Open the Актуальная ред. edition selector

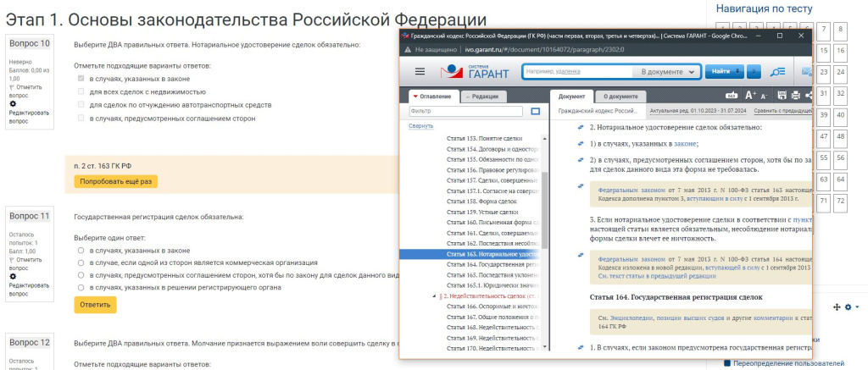click(698, 111)
